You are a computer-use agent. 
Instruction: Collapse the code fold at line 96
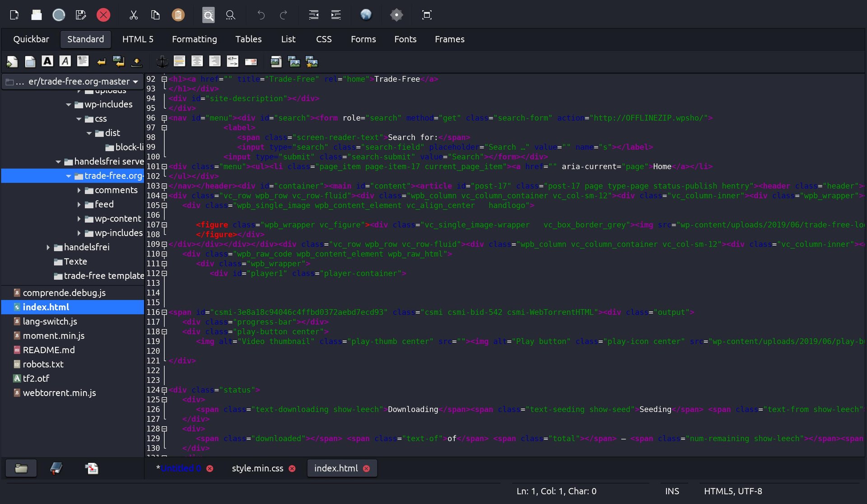(164, 118)
